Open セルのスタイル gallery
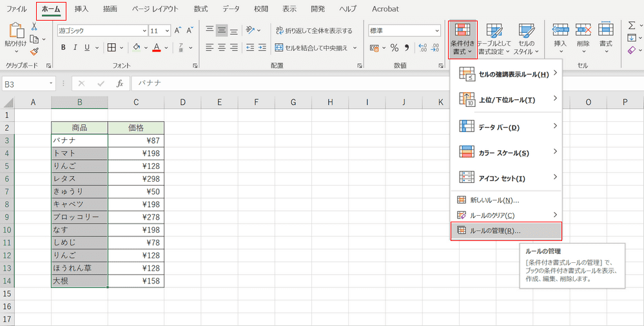 526,40
